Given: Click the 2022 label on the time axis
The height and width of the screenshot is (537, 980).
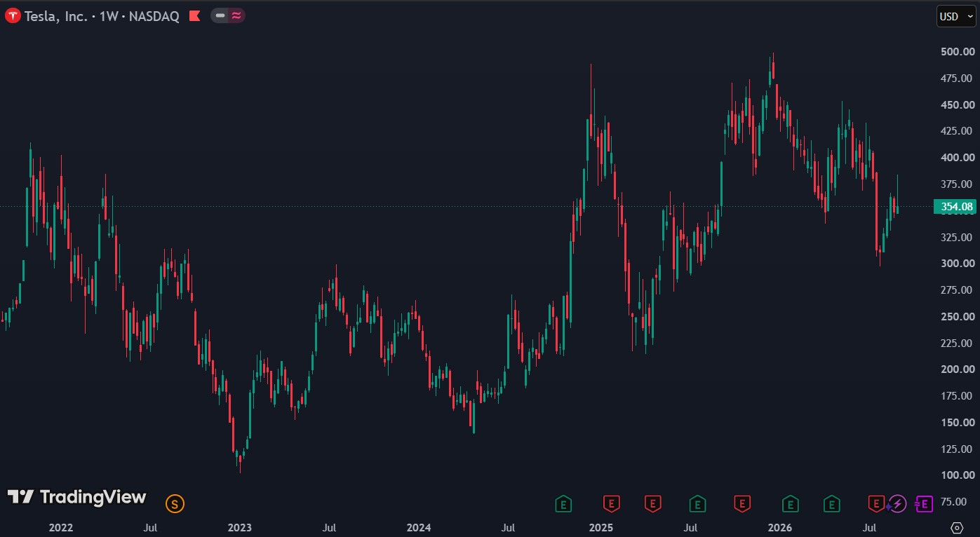Looking at the screenshot, I should 61,527.
